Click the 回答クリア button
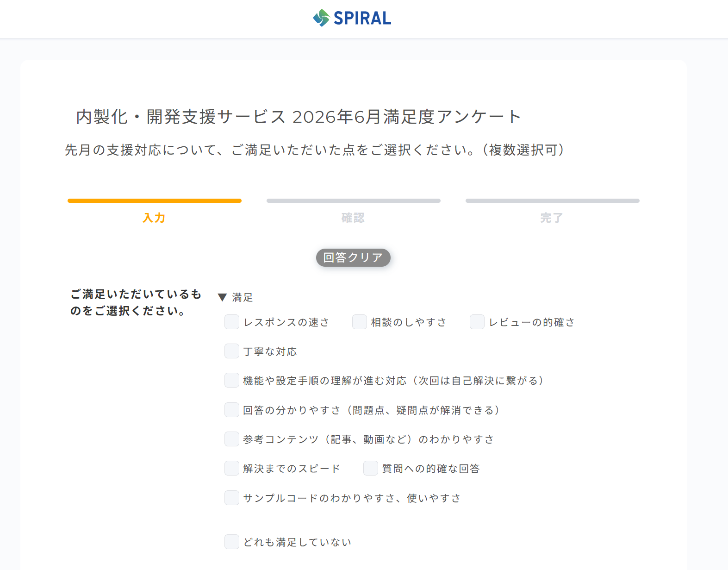The image size is (728, 570). tap(353, 257)
